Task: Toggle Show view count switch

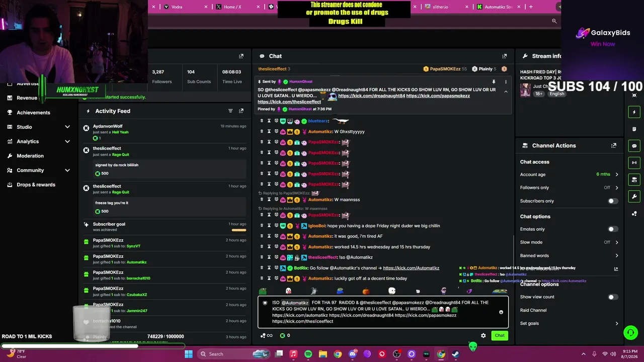Action: tap(612, 297)
